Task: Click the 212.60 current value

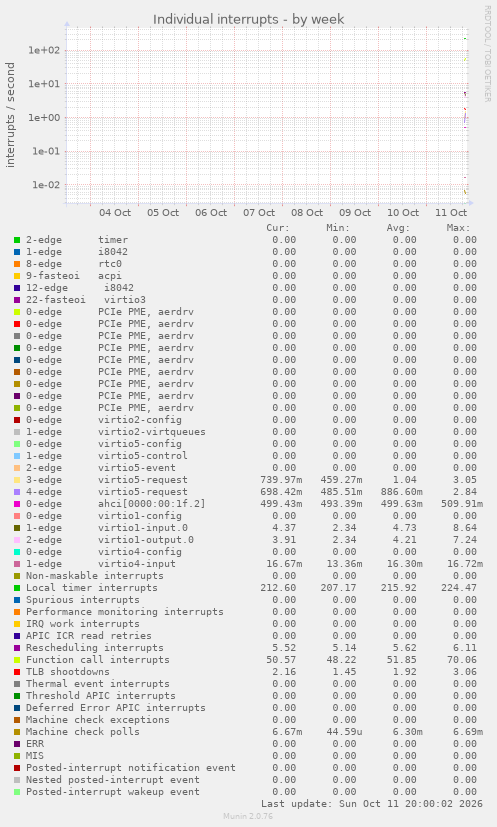Action: pos(278,588)
